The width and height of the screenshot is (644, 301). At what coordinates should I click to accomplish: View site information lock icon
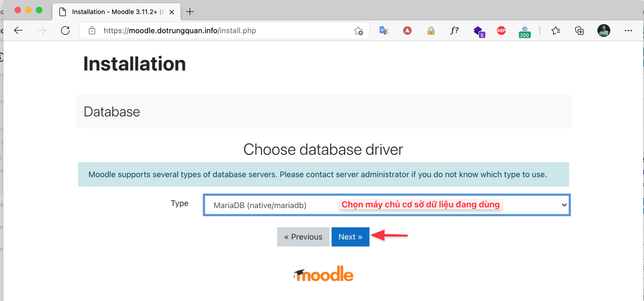click(92, 31)
